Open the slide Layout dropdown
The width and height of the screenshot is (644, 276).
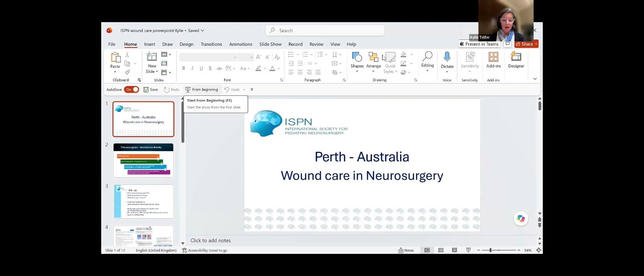pyautogui.click(x=166, y=54)
